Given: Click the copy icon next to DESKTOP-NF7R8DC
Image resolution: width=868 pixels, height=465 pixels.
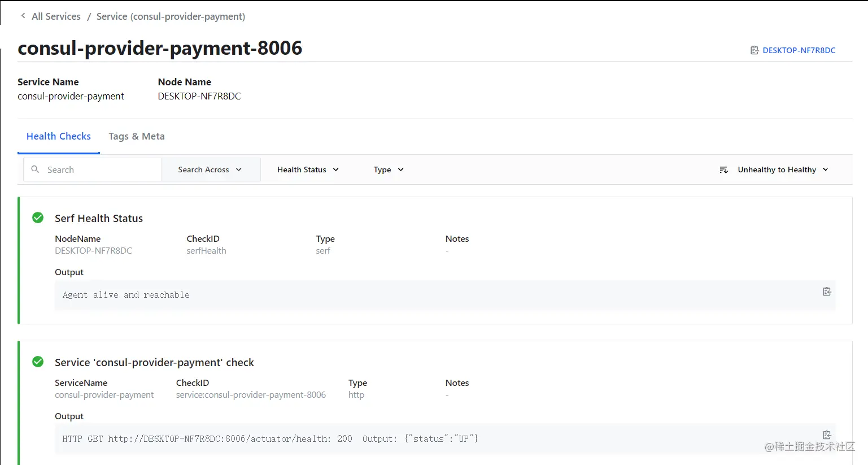Looking at the screenshot, I should click(754, 50).
